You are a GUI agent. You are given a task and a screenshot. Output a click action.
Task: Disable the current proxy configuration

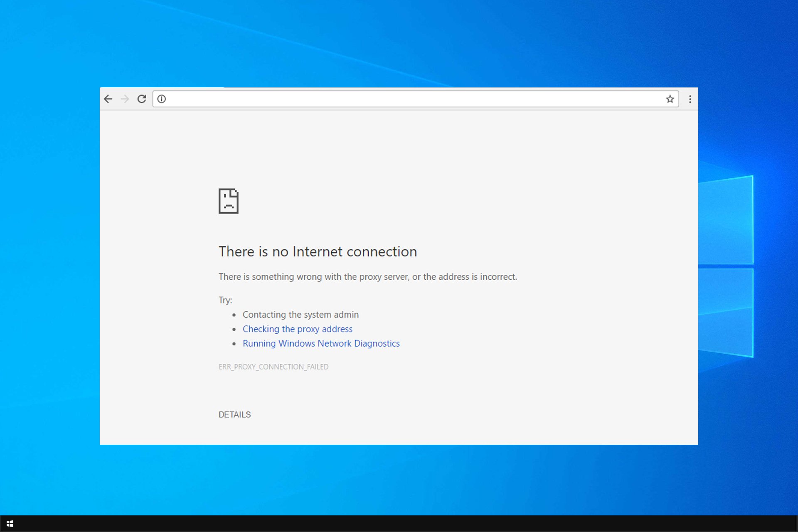click(297, 328)
